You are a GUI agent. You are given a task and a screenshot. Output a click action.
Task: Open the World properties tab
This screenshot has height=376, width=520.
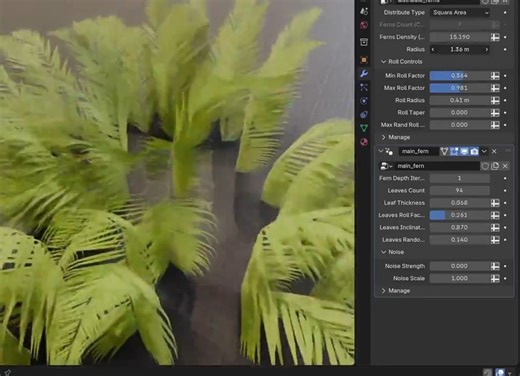tap(364, 25)
